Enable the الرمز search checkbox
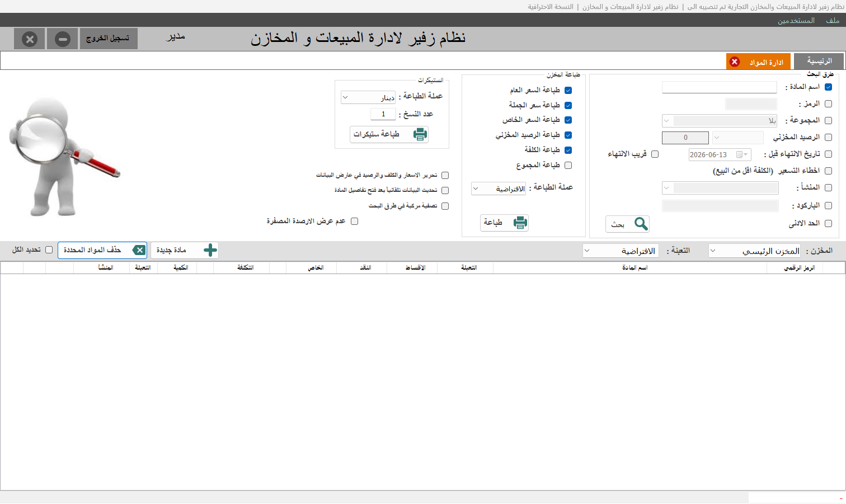The image size is (846, 504). point(829,103)
